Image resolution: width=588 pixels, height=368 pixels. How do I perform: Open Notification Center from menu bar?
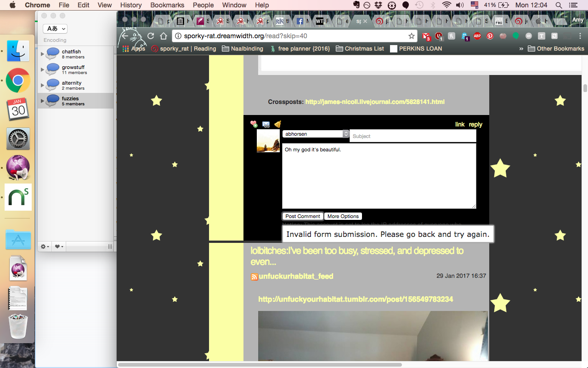click(573, 5)
